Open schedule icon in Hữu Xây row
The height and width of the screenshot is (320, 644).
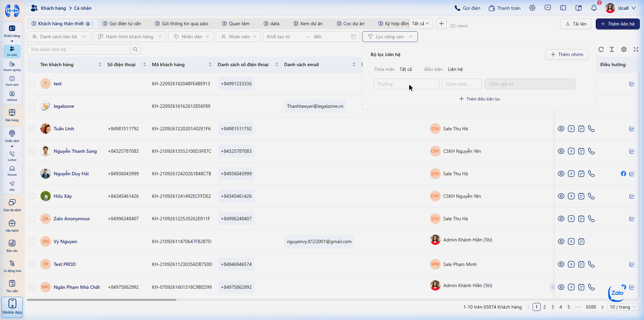pyautogui.click(x=581, y=196)
